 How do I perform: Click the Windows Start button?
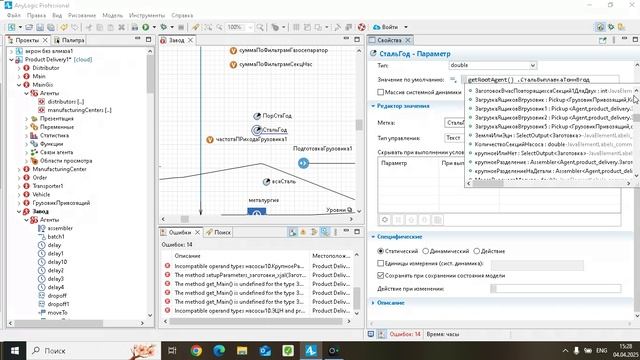pos(15,351)
